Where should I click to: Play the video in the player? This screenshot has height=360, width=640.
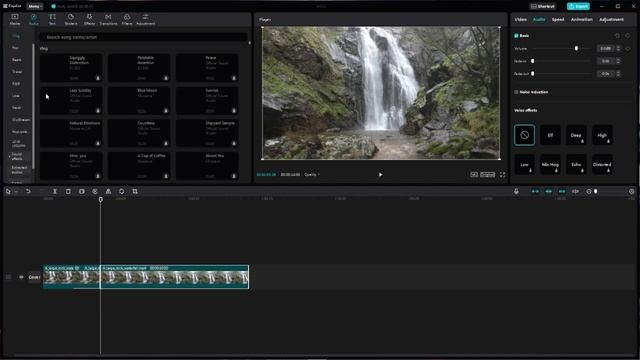pyautogui.click(x=380, y=175)
